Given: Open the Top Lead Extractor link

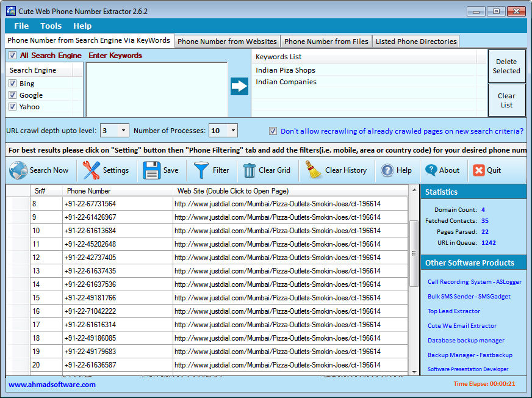Looking at the screenshot, I should 454,311.
